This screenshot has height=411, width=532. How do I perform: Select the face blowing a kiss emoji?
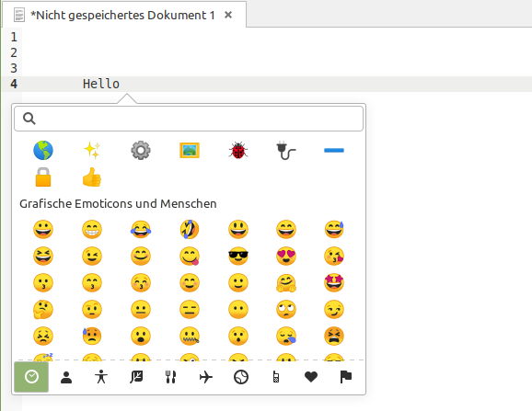[x=334, y=257]
